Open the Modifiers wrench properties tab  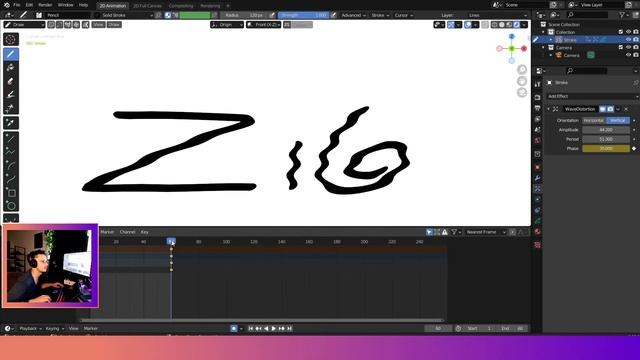[x=538, y=178]
